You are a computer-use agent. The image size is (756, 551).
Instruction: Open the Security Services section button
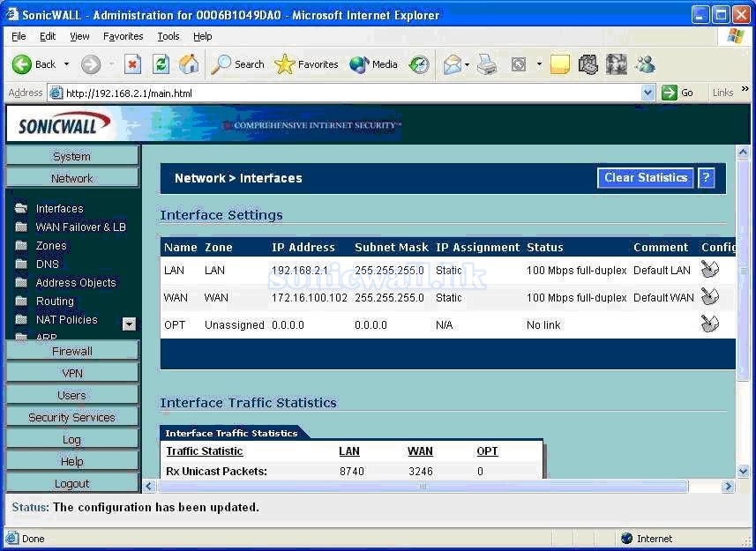click(x=72, y=417)
